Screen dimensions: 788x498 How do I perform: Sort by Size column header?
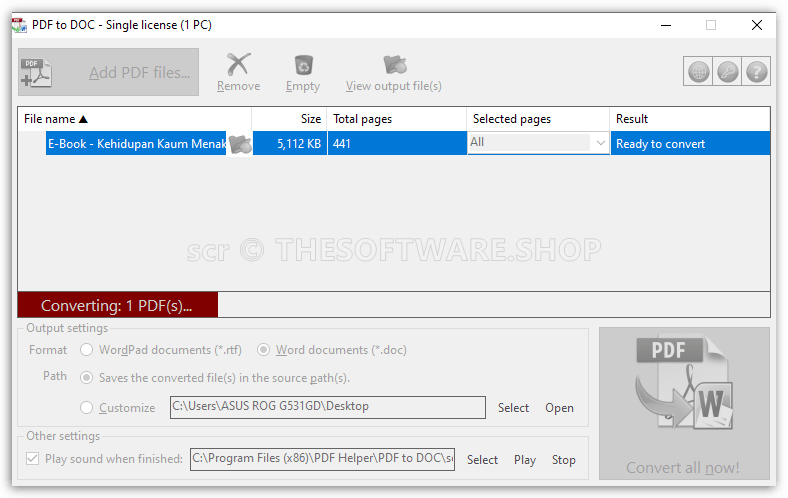point(289,119)
